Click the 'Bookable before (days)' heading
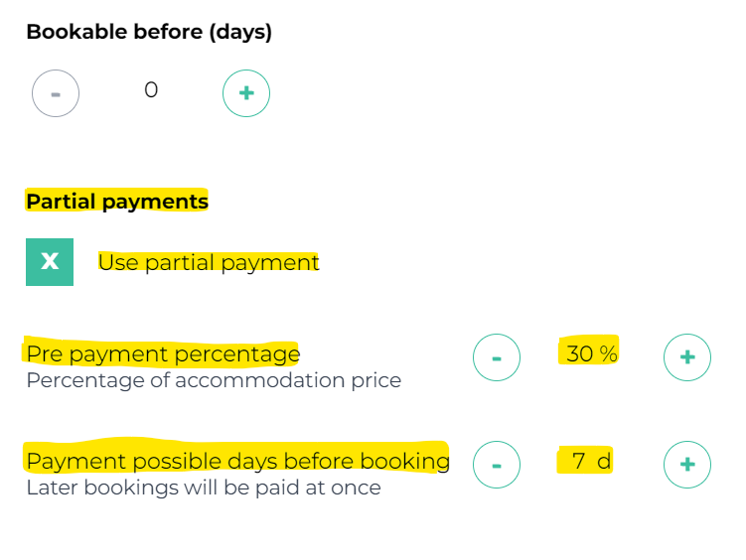Viewport: 746px width, 560px height. click(149, 32)
